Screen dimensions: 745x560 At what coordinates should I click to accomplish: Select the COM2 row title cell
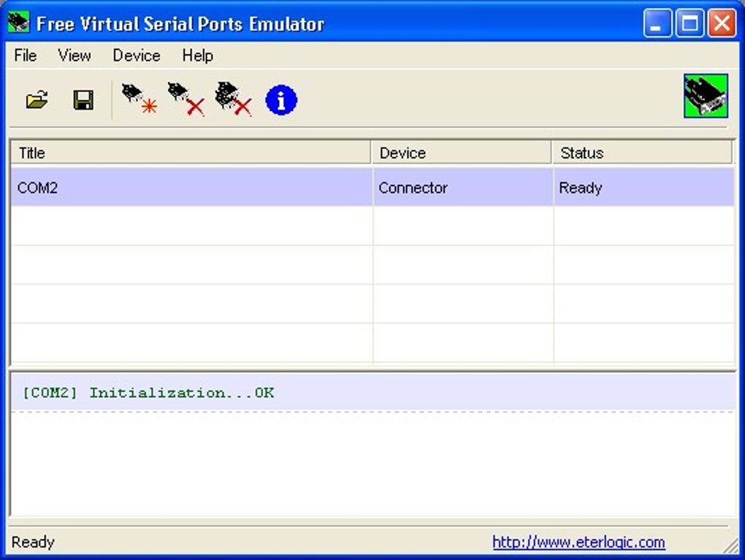coord(191,188)
